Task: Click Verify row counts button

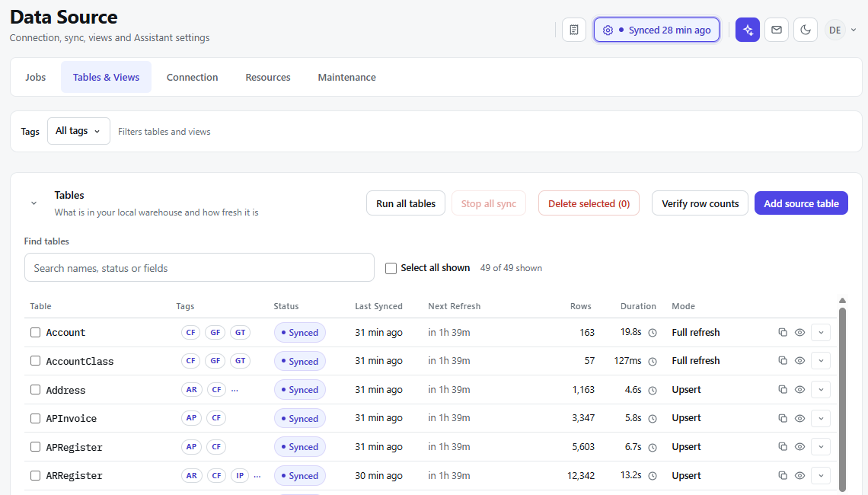Action: click(x=700, y=203)
